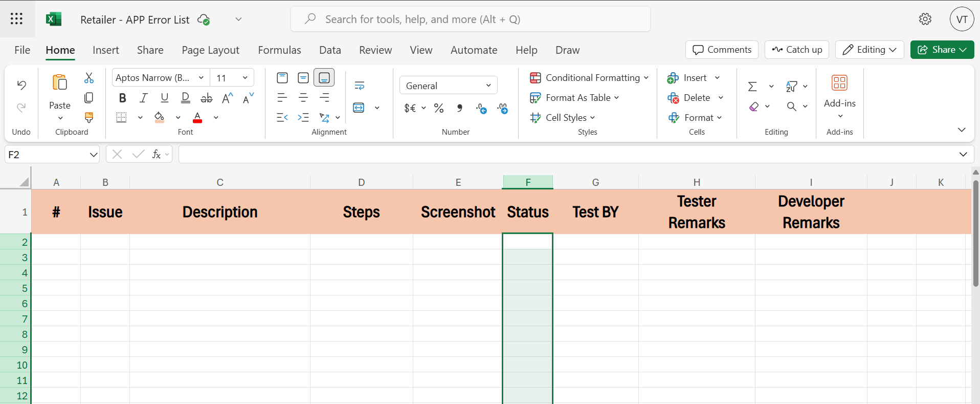Click the Wrap Text icon

[360, 86]
